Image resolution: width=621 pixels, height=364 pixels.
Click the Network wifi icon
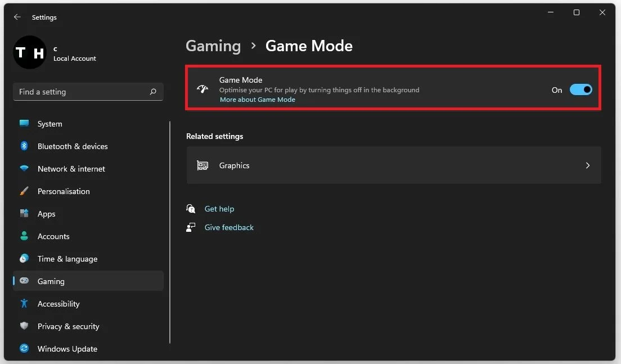[x=24, y=168]
